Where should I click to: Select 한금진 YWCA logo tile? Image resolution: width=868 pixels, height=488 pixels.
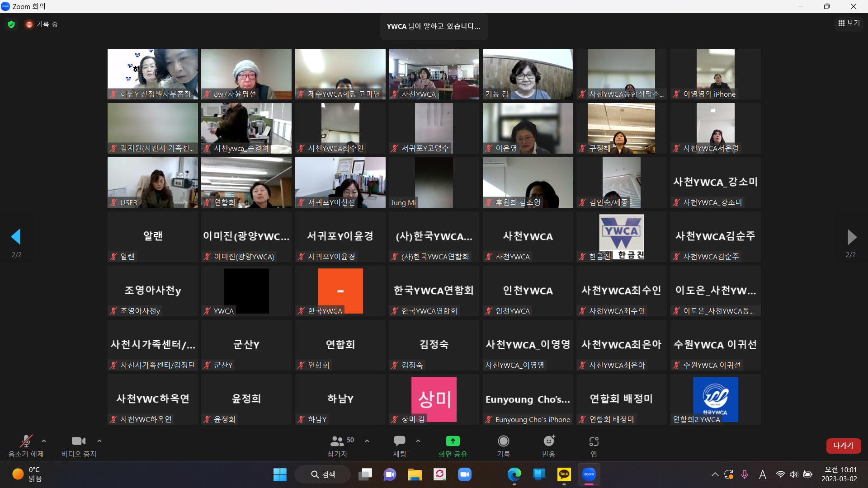click(x=622, y=237)
